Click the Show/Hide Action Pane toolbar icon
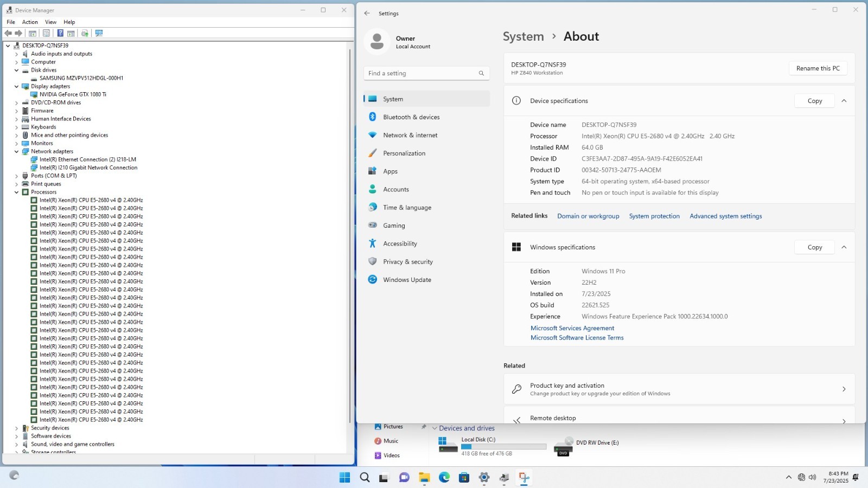This screenshot has height=488, width=868. pos(71,33)
